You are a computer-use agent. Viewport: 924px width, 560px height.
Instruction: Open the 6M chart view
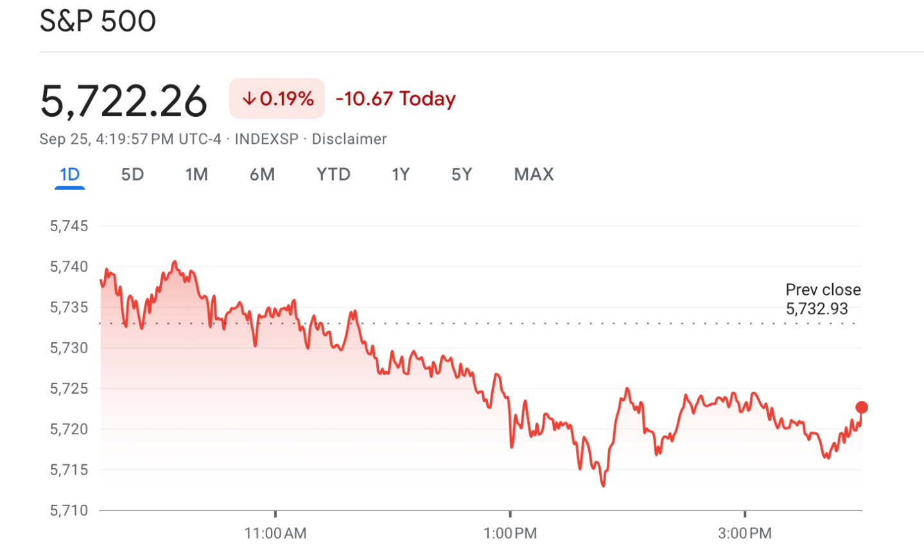(263, 174)
